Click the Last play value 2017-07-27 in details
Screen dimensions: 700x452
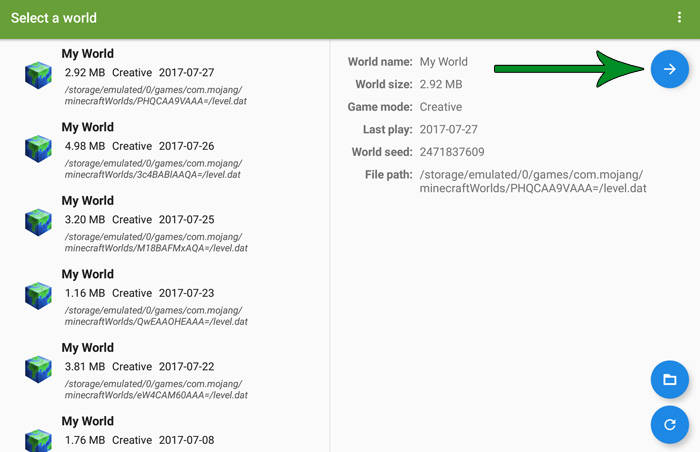[448, 129]
